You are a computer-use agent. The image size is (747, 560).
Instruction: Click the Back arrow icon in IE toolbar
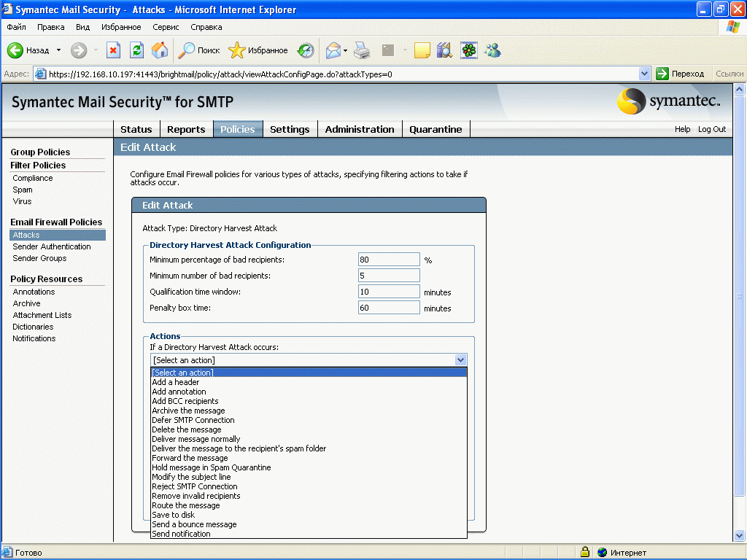15,50
